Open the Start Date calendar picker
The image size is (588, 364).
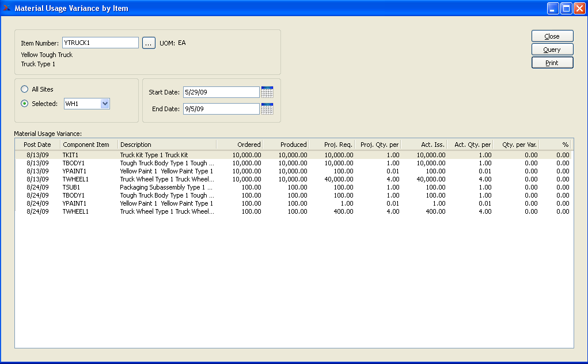267,92
